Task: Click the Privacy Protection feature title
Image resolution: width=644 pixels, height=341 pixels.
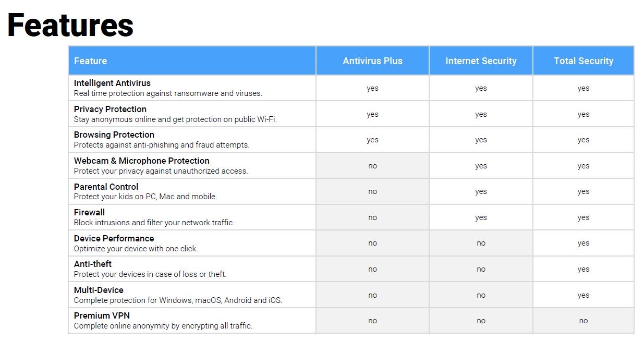Action: pos(110,109)
